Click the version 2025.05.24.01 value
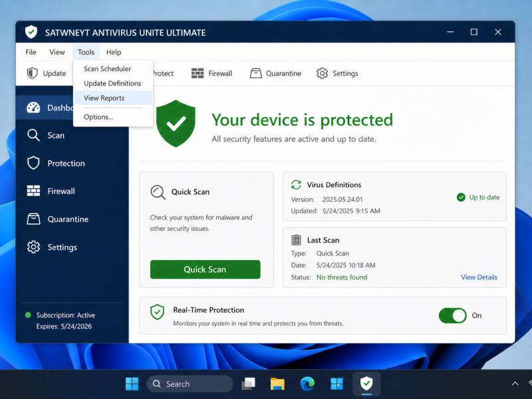The height and width of the screenshot is (399, 532). pos(342,199)
